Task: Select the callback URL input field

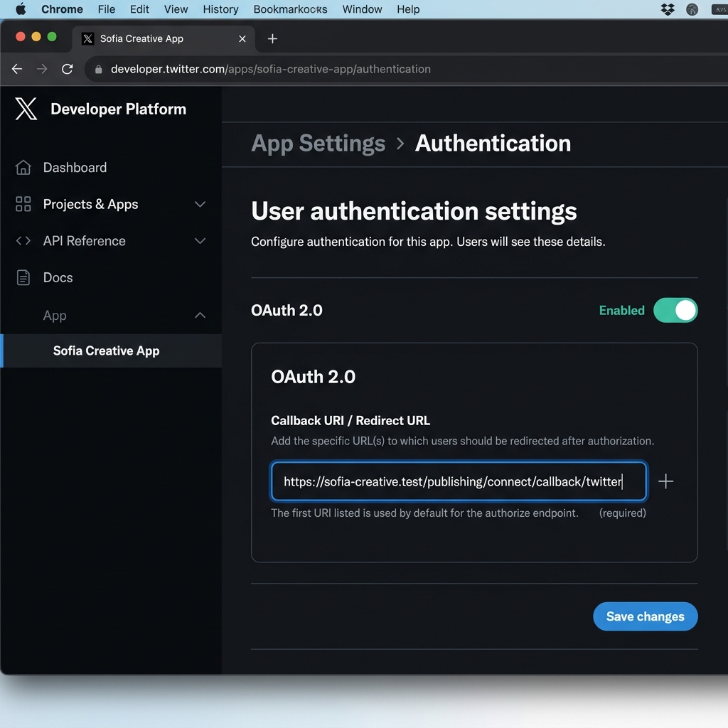Action: (x=459, y=481)
